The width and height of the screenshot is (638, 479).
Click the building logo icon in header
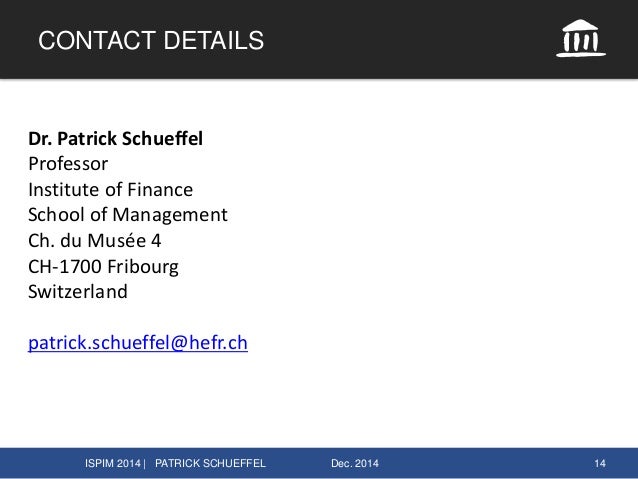click(x=581, y=38)
